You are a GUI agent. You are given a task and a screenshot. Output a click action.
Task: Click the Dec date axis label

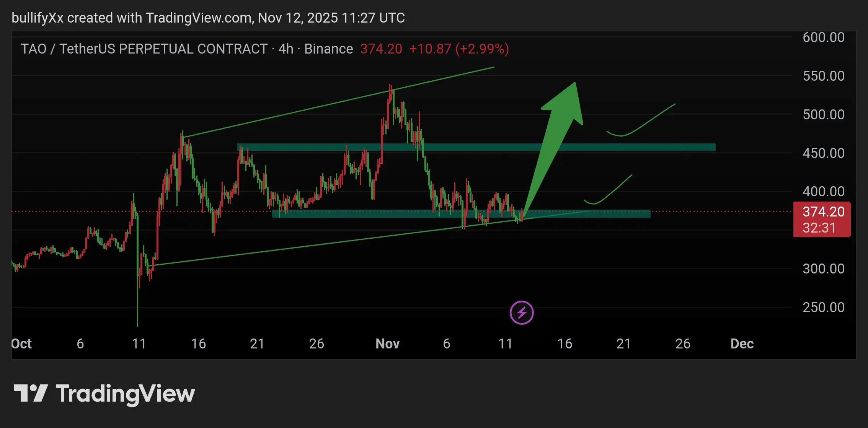tap(742, 344)
